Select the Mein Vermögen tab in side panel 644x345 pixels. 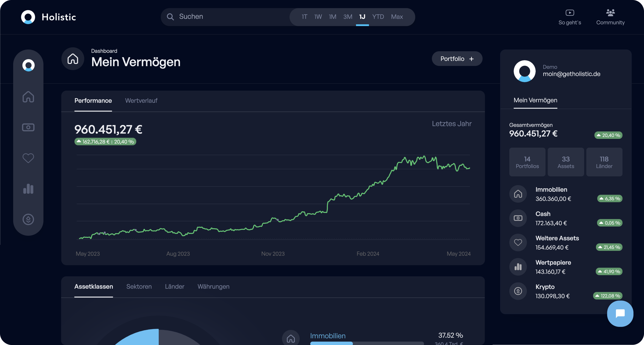[535, 100]
